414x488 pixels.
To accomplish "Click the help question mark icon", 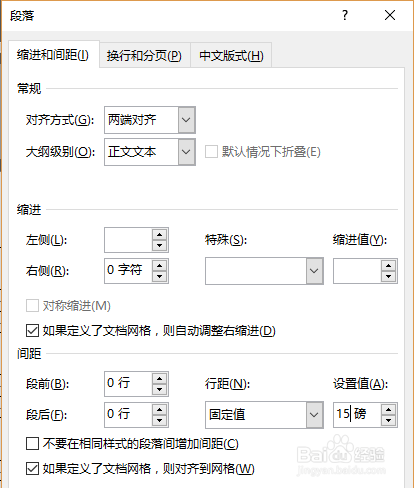I will [x=345, y=15].
